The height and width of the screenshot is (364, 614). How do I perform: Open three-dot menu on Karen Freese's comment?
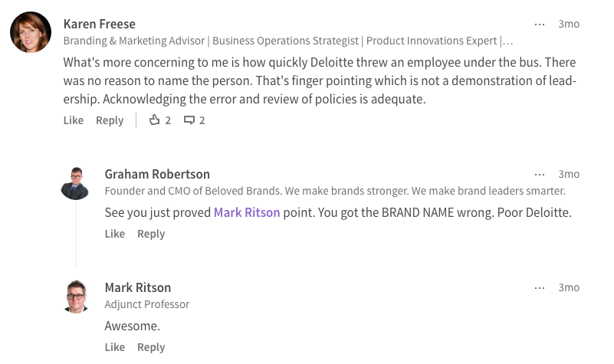pos(539,25)
